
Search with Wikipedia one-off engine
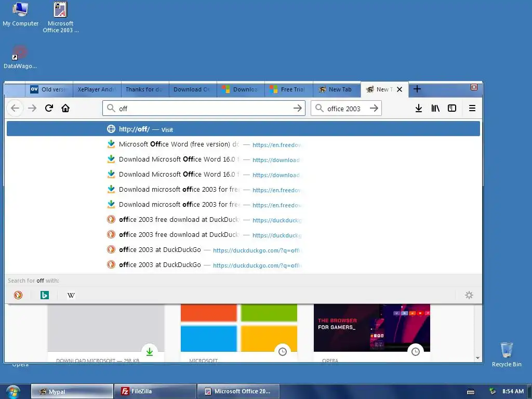pyautogui.click(x=71, y=295)
